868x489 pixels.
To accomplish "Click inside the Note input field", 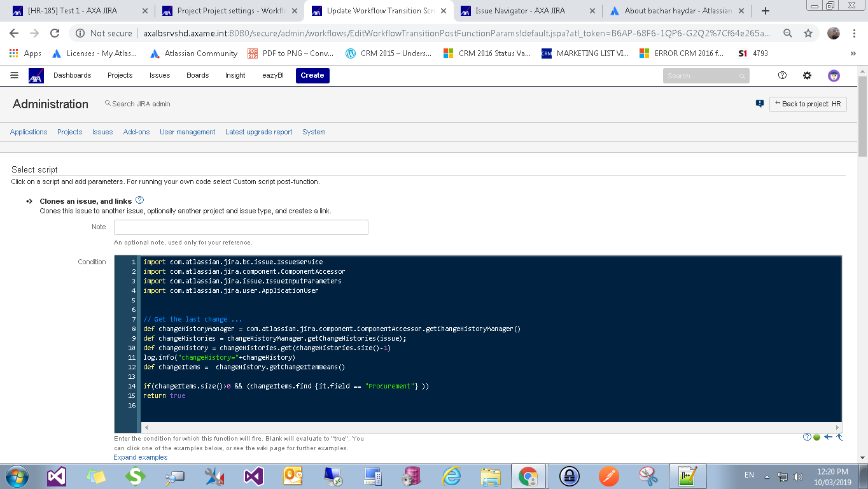I will [x=241, y=227].
